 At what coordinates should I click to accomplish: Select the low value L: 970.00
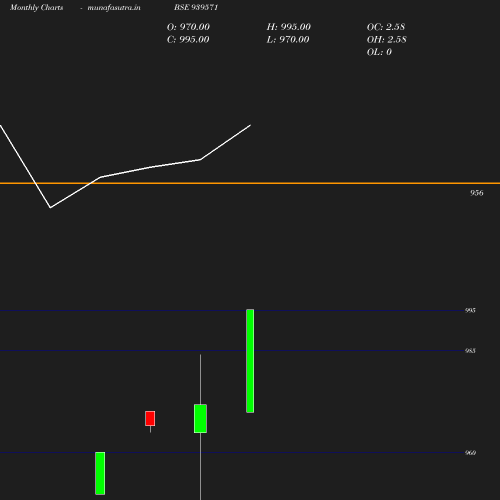(x=288, y=39)
